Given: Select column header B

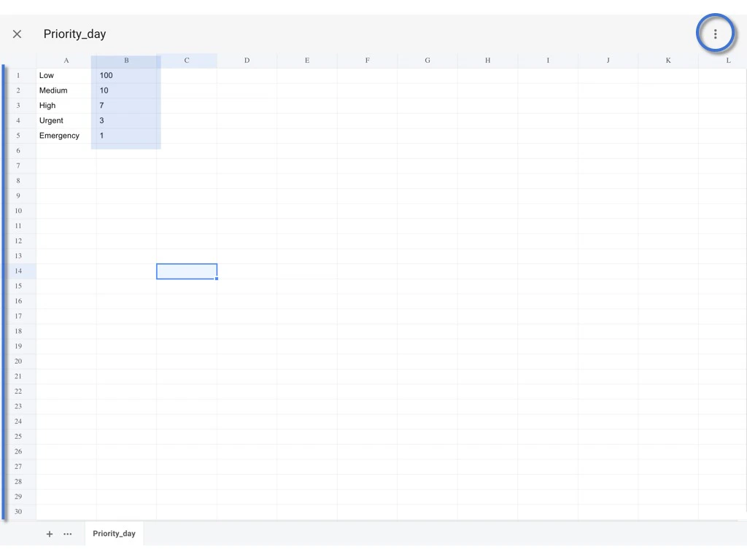Looking at the screenshot, I should click(x=125, y=61).
